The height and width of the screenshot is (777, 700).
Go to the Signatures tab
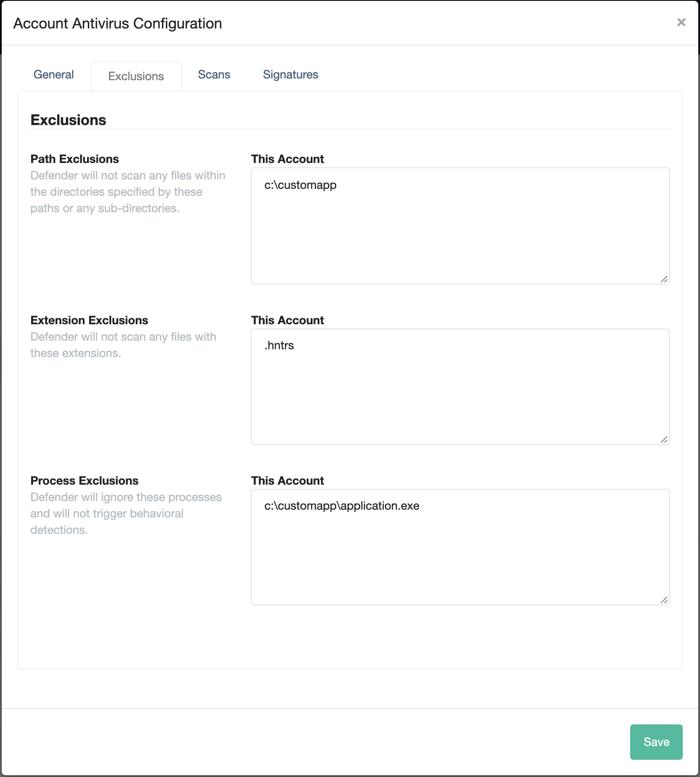(x=291, y=75)
